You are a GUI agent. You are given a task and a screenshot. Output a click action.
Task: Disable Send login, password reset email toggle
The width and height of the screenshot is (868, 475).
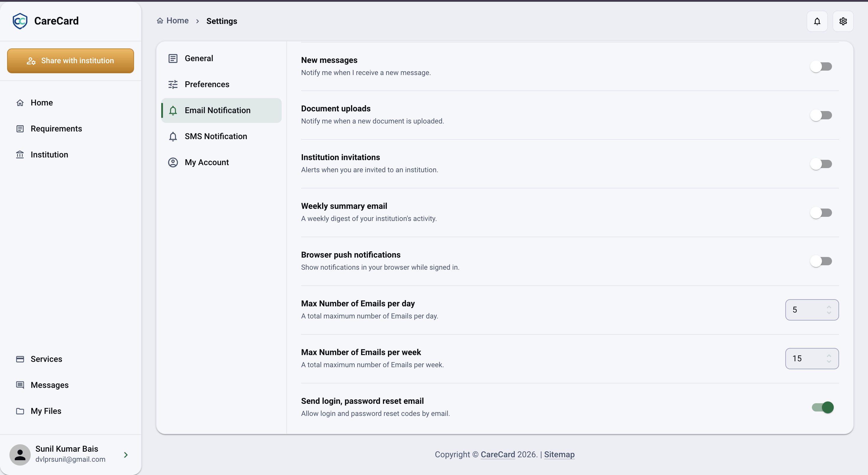pyautogui.click(x=823, y=407)
